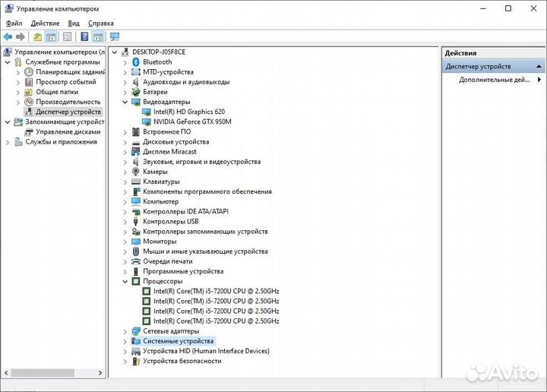547x392 pixels.
Task: Click the Просмотр событий icon
Action: (x=29, y=82)
